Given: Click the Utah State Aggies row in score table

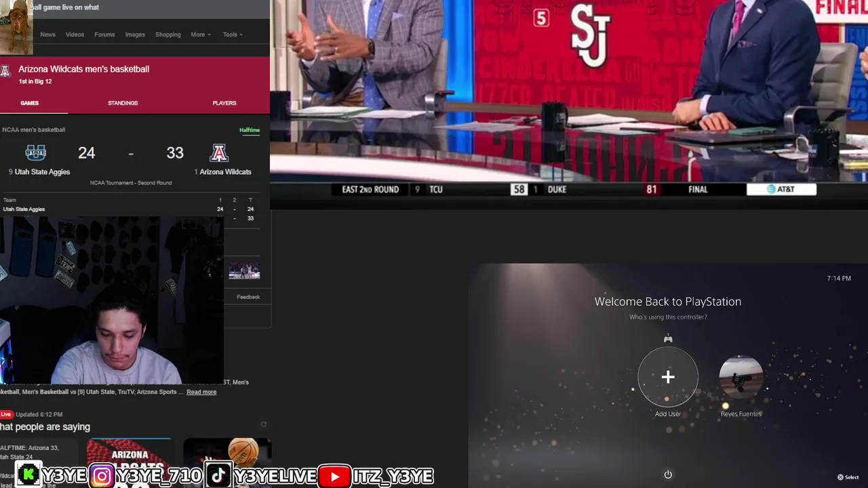Looking at the screenshot, I should pos(129,209).
